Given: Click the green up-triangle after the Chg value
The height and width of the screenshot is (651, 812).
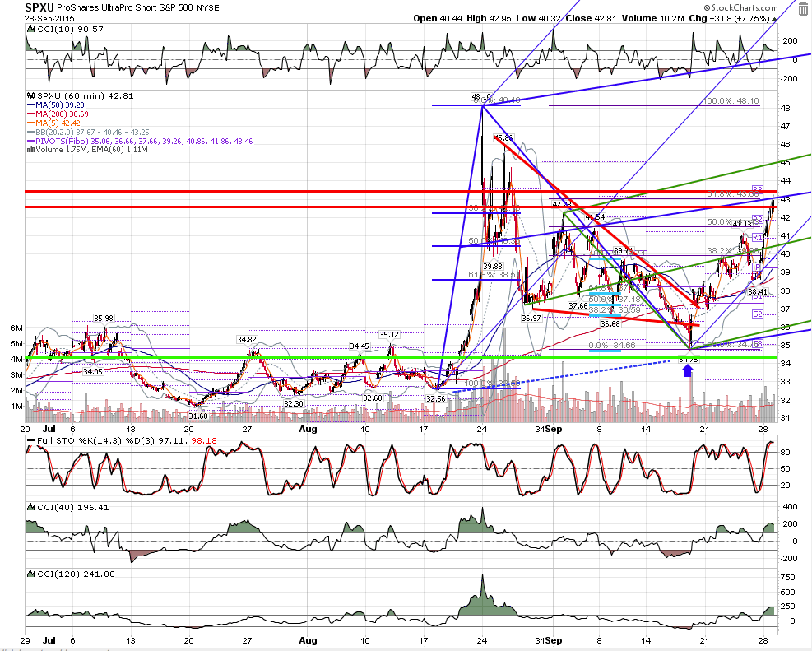Looking at the screenshot, I should click(775, 19).
